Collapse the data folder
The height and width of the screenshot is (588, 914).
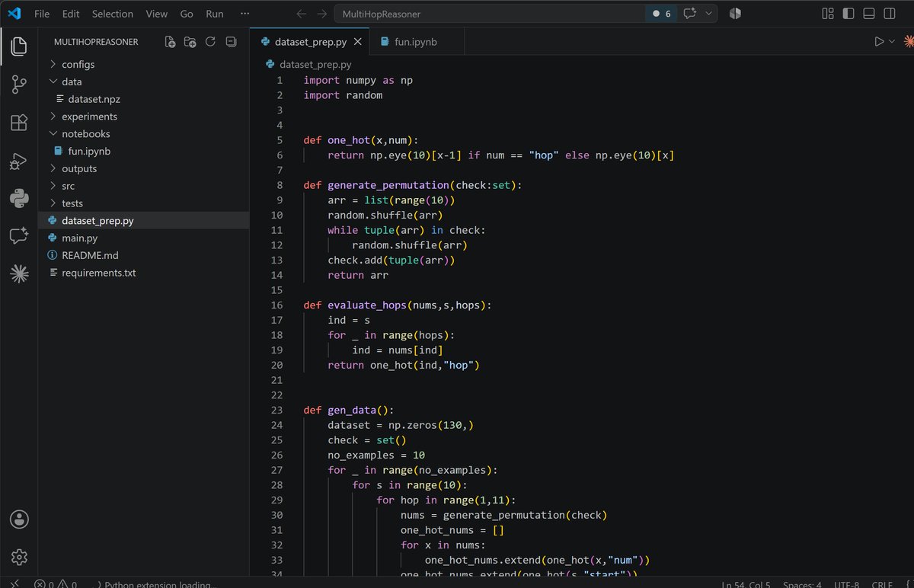click(143, 81)
